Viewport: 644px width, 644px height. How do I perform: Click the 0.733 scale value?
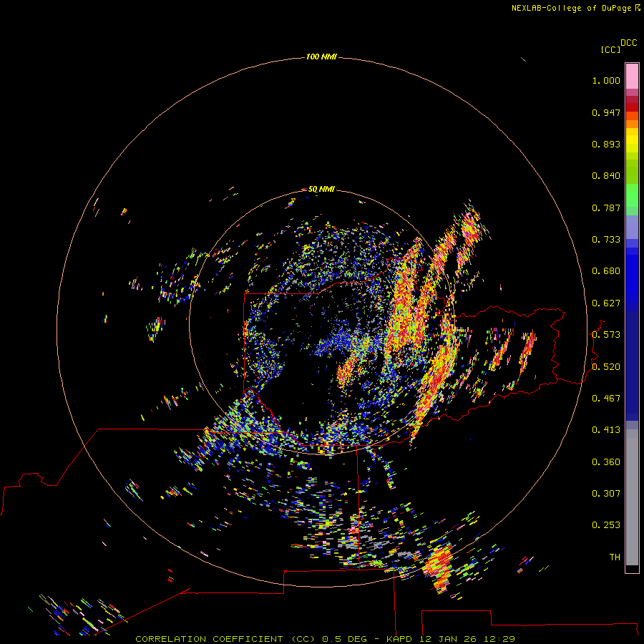point(606,240)
